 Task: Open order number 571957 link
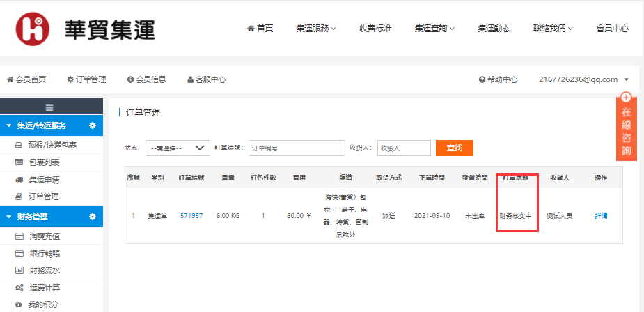coord(191,216)
